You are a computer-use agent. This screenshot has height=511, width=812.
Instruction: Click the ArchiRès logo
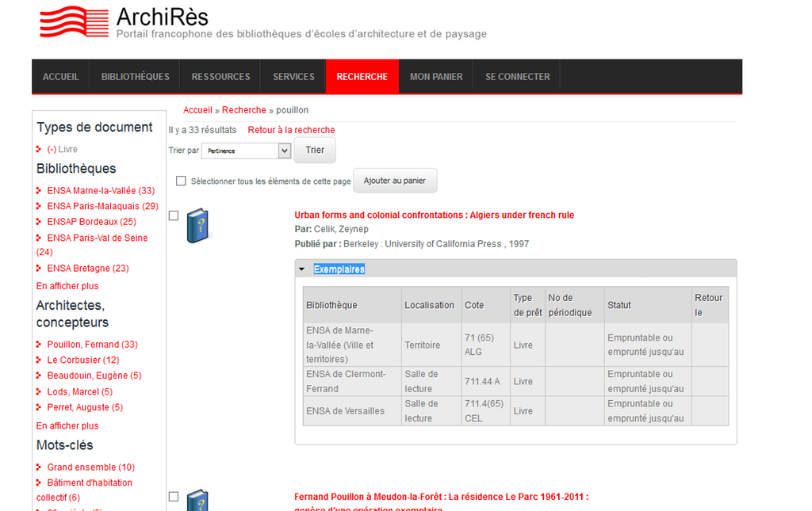point(74,22)
